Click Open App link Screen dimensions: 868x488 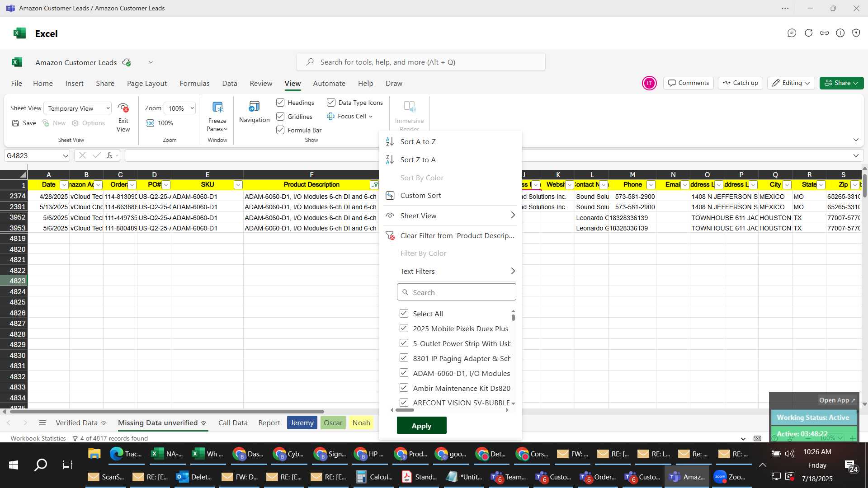point(837,400)
